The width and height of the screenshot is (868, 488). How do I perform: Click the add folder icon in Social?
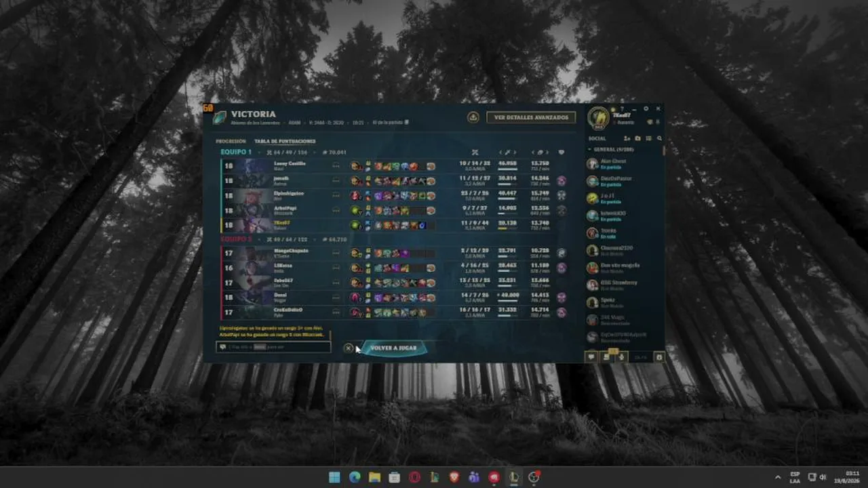click(x=637, y=138)
